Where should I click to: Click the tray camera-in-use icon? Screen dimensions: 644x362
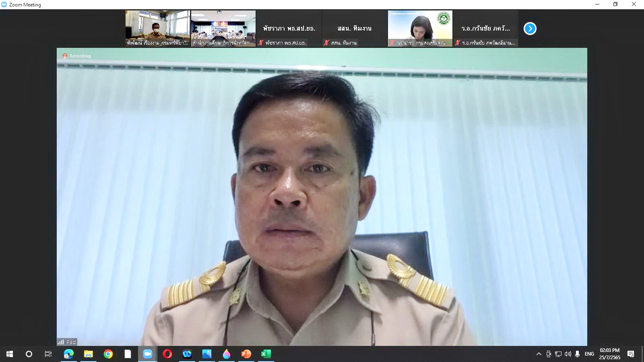coord(548,354)
